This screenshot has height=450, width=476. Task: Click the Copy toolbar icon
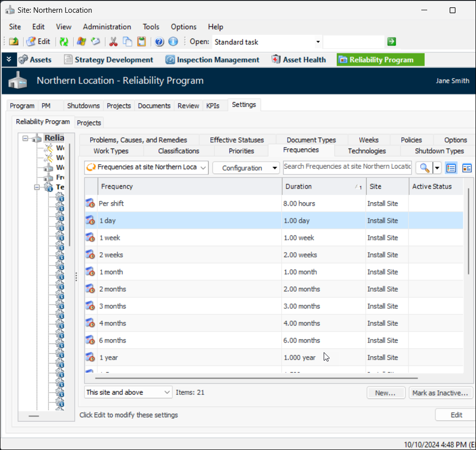[127, 42]
